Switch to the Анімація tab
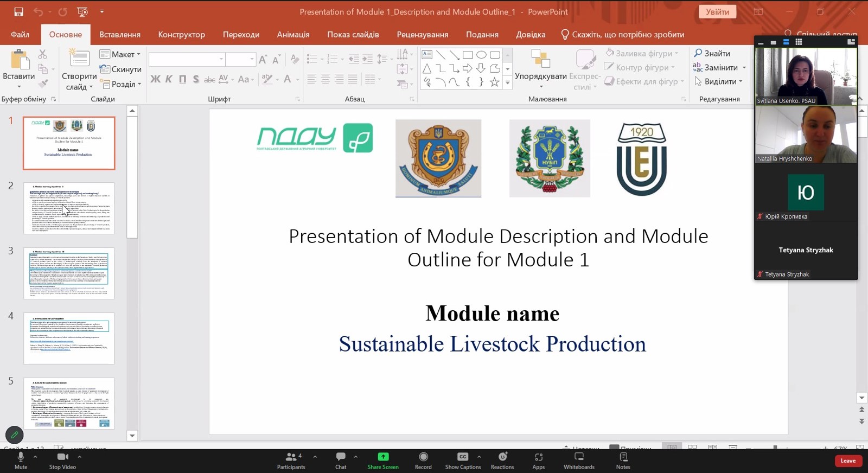This screenshot has width=868, height=473. coord(293,34)
